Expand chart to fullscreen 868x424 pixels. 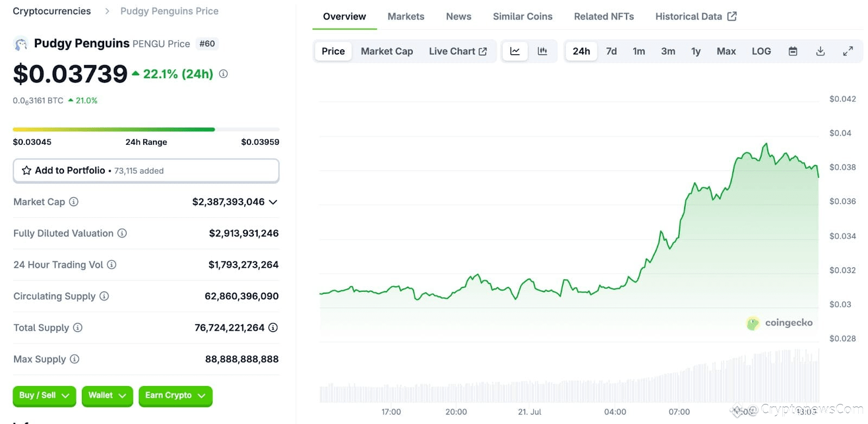tap(848, 51)
